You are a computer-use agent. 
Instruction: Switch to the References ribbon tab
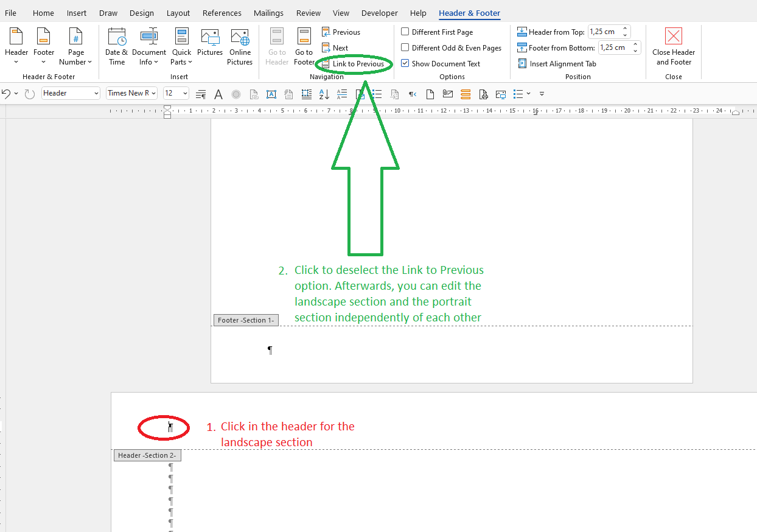pyautogui.click(x=222, y=13)
